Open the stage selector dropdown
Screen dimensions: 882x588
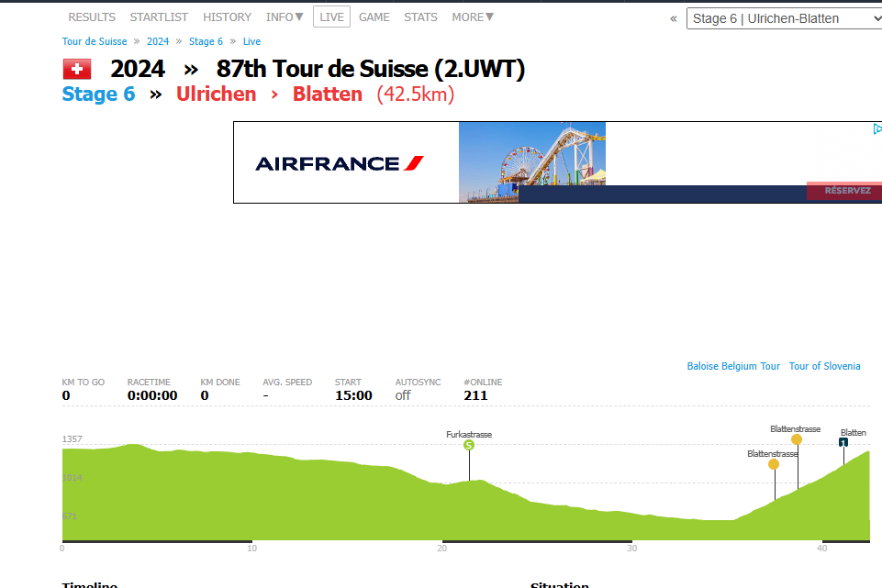784,18
